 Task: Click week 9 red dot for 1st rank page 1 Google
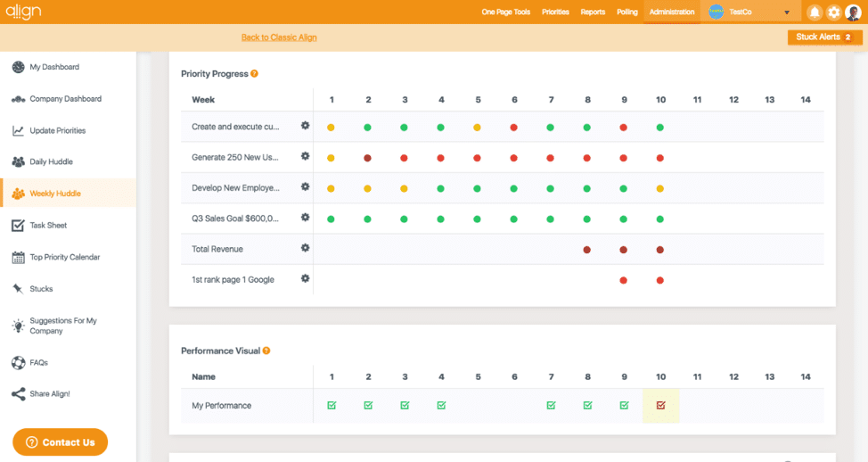point(623,280)
